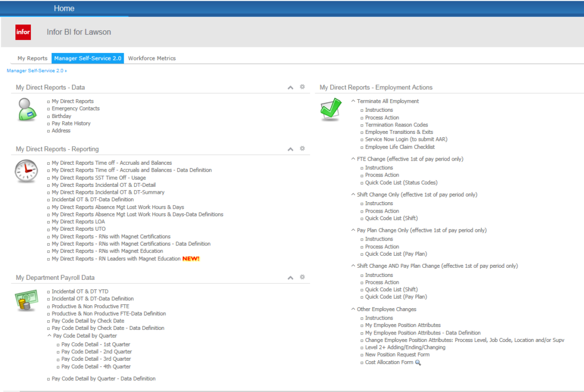Image resolution: width=584 pixels, height=392 pixels.
Task: Click the person icon in Direct Reports Data
Action: [x=26, y=109]
